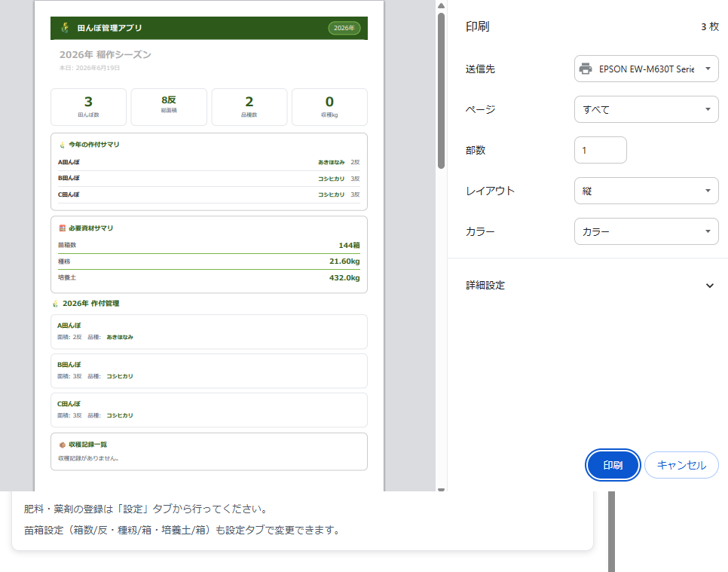
Task: Click the 必要資材サマリ calendar icon
Action: (63, 228)
